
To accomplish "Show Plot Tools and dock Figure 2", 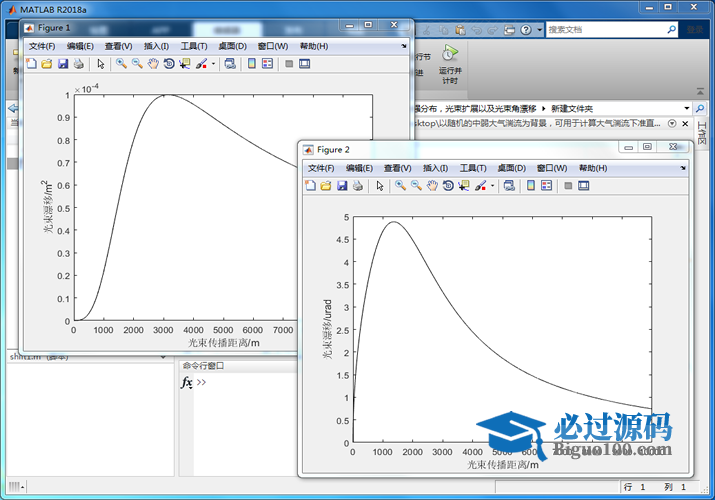I will pos(584,186).
